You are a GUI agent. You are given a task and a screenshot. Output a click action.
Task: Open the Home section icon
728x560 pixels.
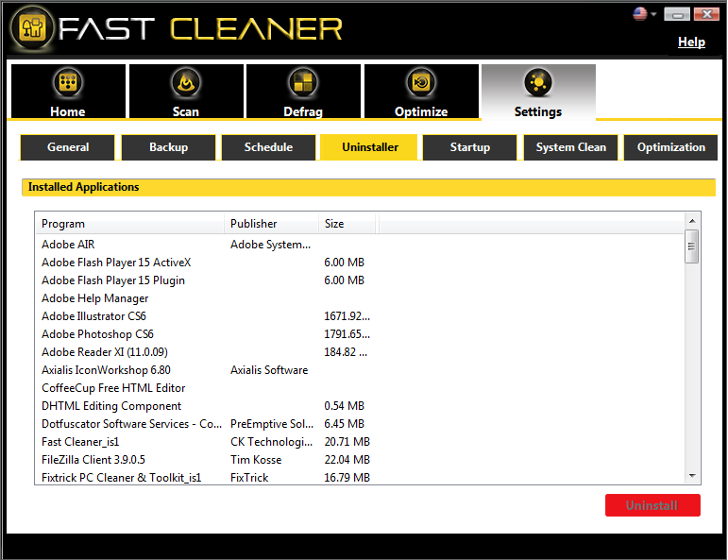coord(68,83)
